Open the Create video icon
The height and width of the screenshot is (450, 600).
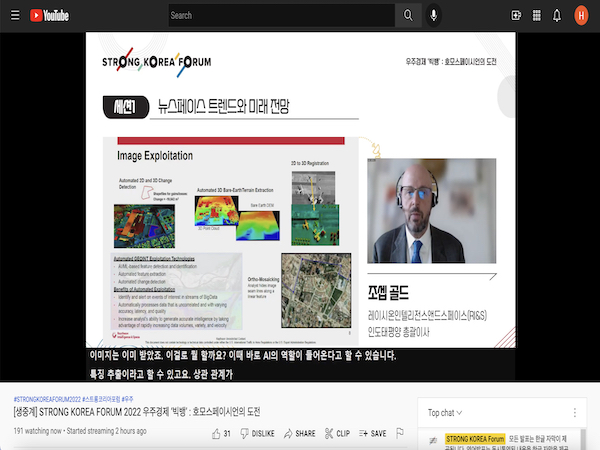click(516, 15)
